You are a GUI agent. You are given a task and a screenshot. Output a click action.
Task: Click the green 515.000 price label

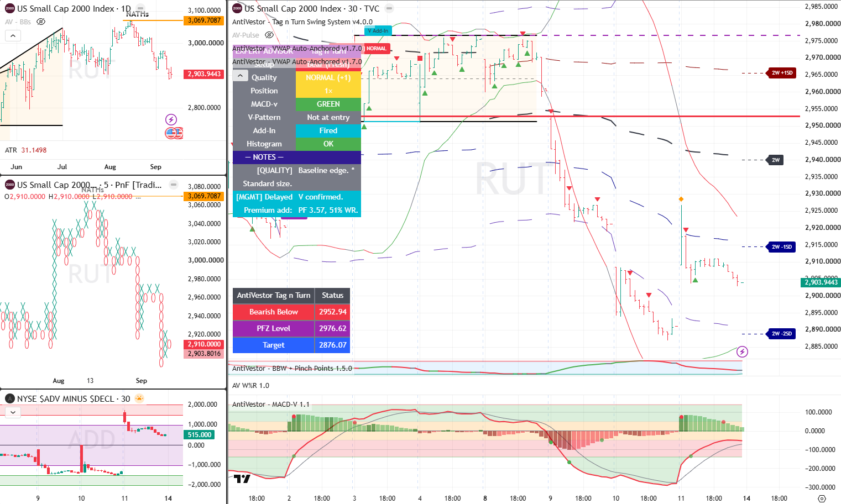200,435
